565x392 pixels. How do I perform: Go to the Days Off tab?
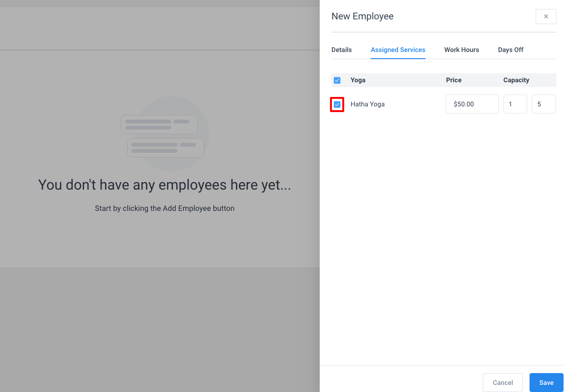coord(511,50)
